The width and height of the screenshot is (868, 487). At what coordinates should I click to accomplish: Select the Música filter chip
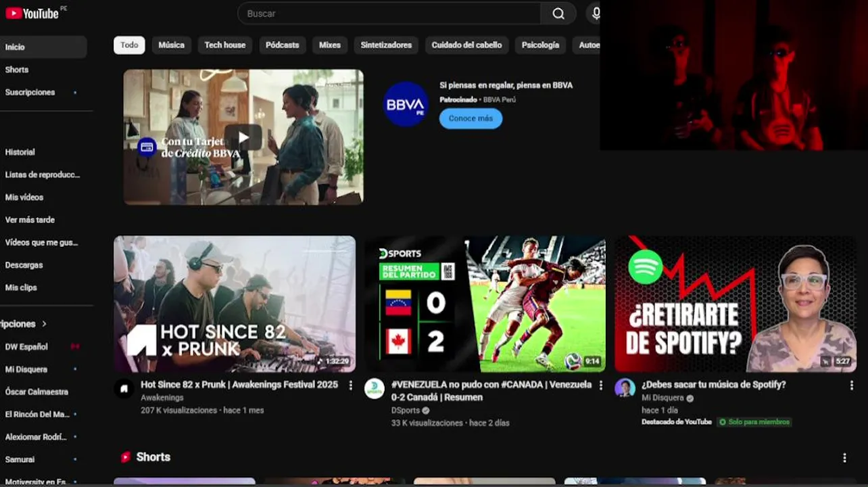pos(171,45)
